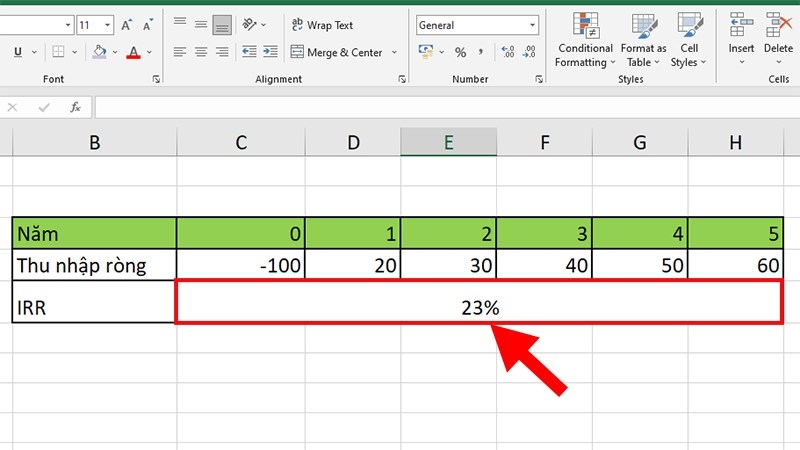Select column C header
Viewport: 800px width, 450px height.
tap(241, 142)
